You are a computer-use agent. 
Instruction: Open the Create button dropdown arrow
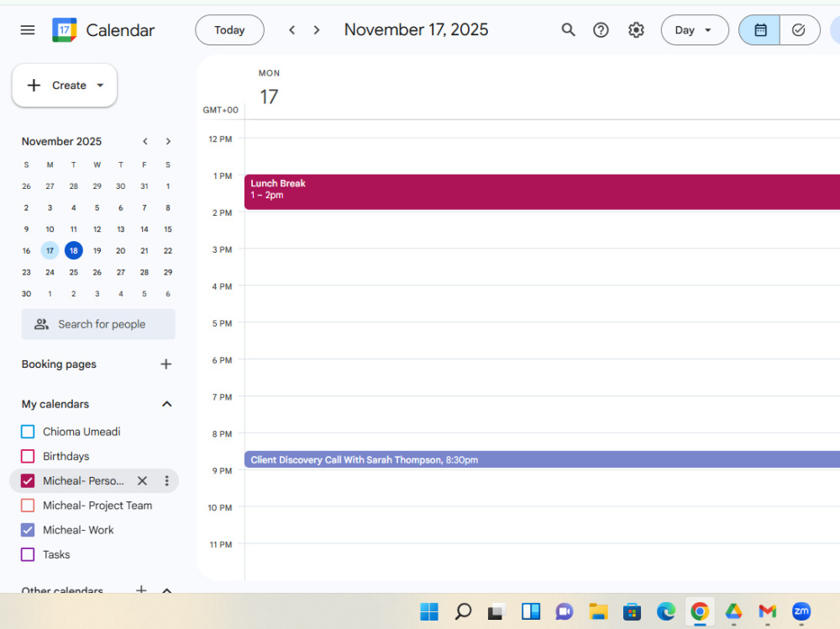(100, 85)
